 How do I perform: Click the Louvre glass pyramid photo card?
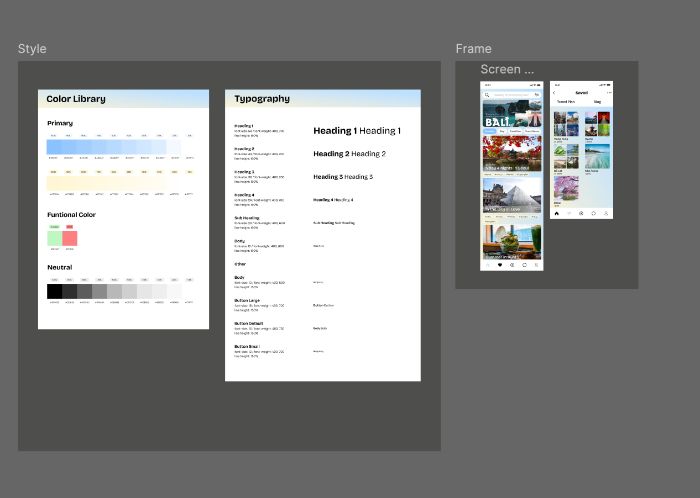tap(512, 195)
